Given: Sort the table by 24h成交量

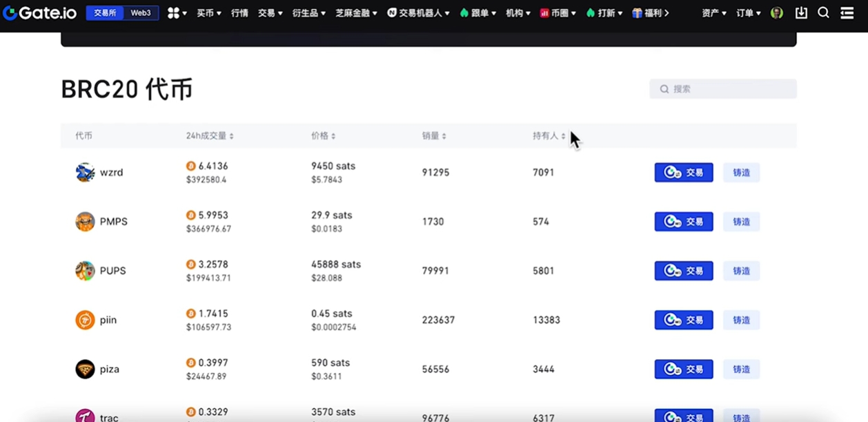Looking at the screenshot, I should (210, 136).
